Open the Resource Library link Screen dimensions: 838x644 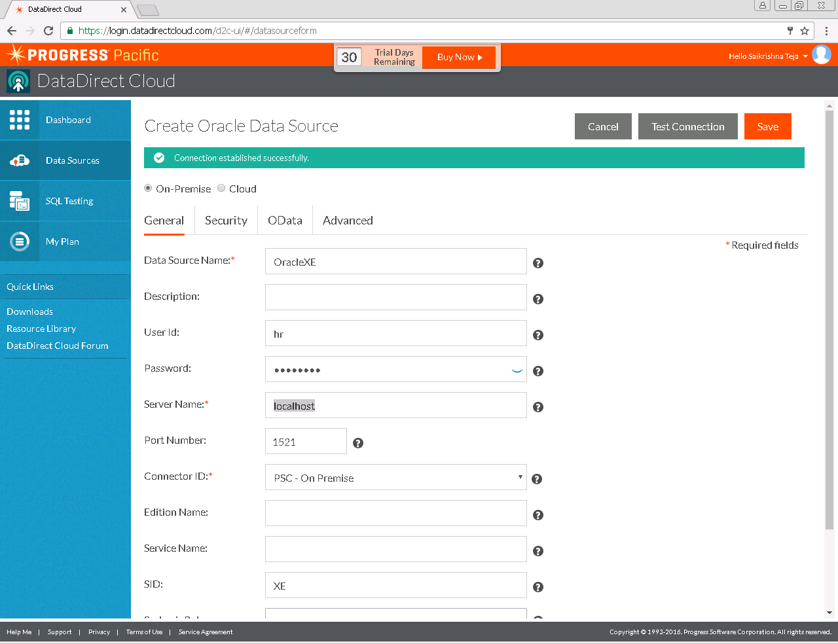click(41, 329)
